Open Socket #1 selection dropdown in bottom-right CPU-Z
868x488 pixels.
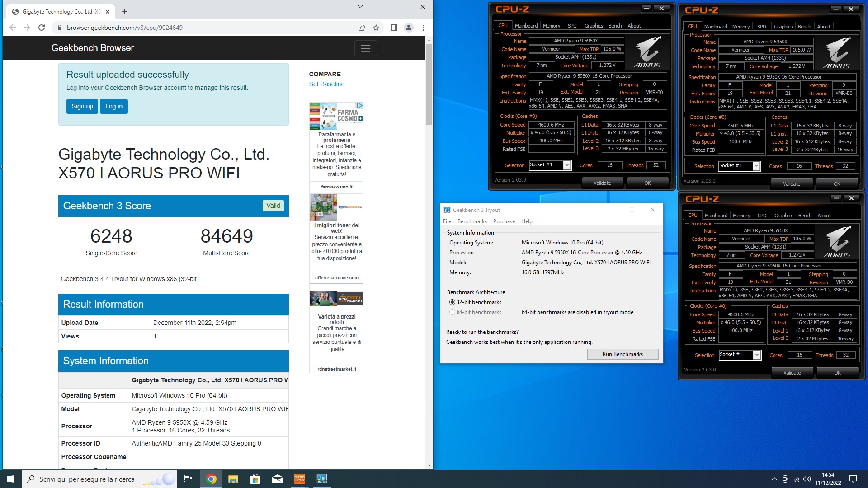[757, 355]
